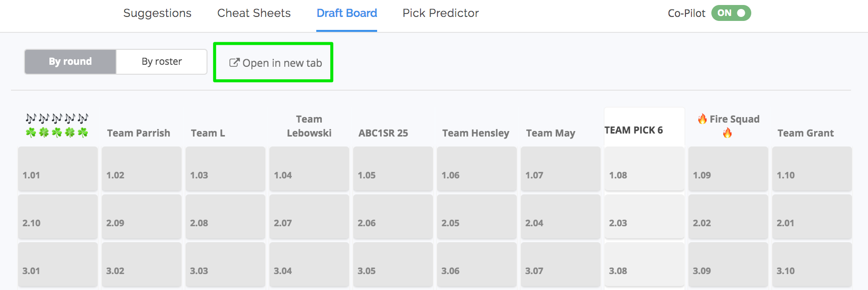Select the By round view toggle
Viewport: 868px width, 290px height.
tap(70, 62)
